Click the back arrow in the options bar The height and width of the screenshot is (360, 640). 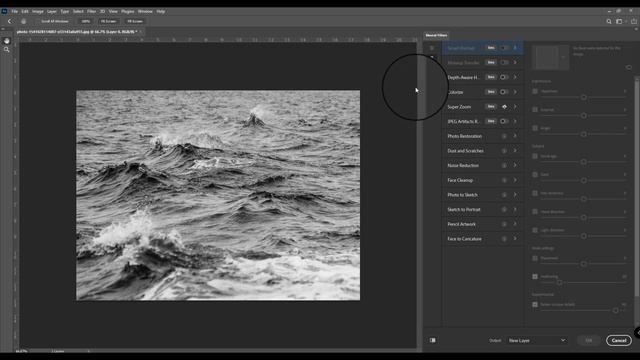tap(10, 21)
